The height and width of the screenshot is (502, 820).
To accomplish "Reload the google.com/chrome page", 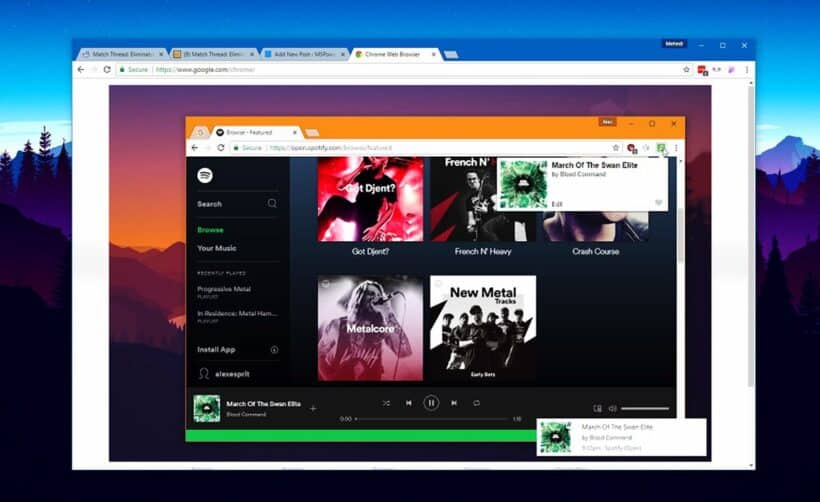I will click(107, 70).
